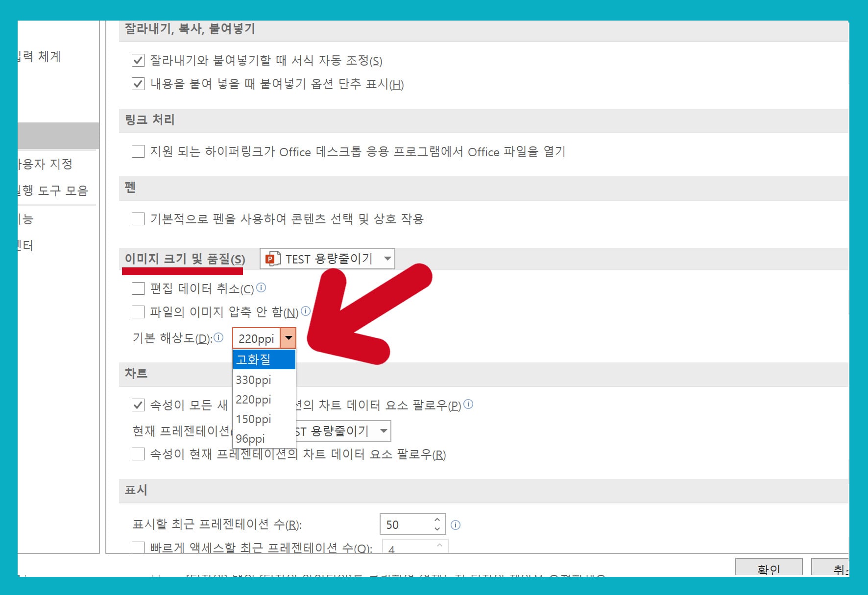Enable the Office 하이퍼링크 데스크톱 응용 프로그램 checkbox

pos(138,151)
